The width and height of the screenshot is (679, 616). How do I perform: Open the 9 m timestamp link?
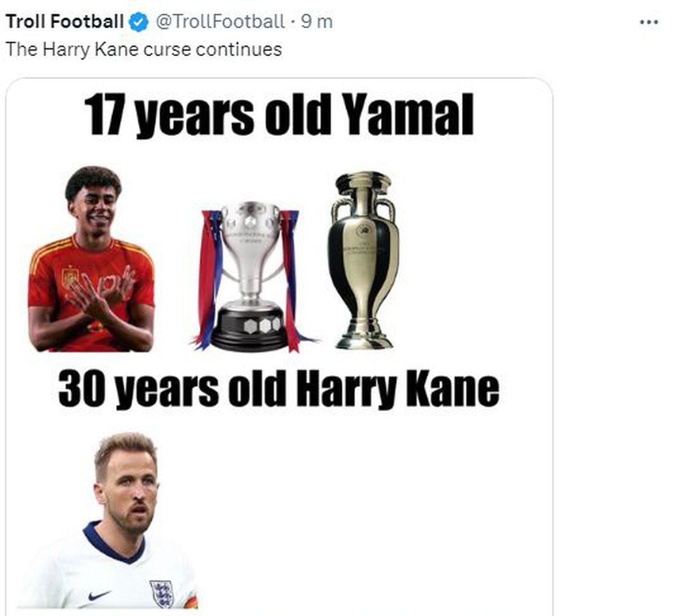point(317,22)
